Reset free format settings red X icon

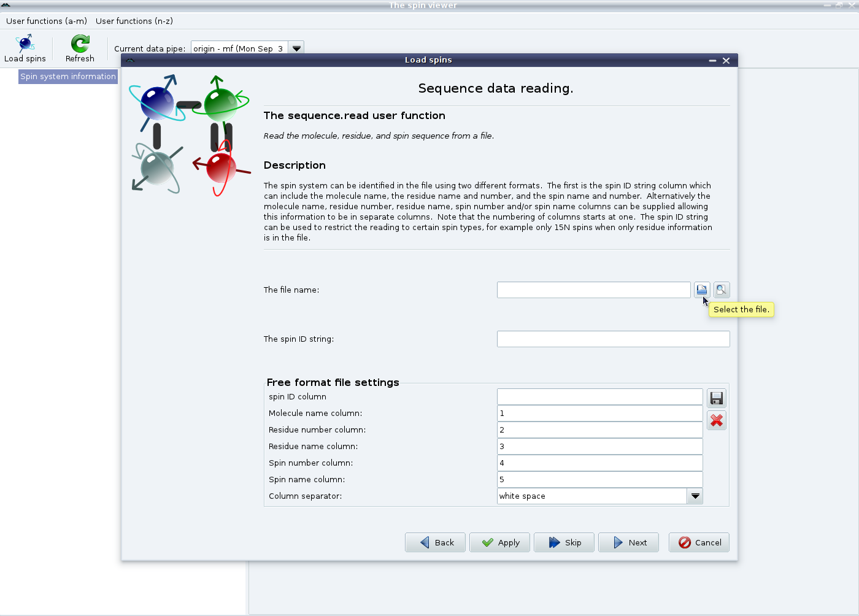[x=716, y=420]
